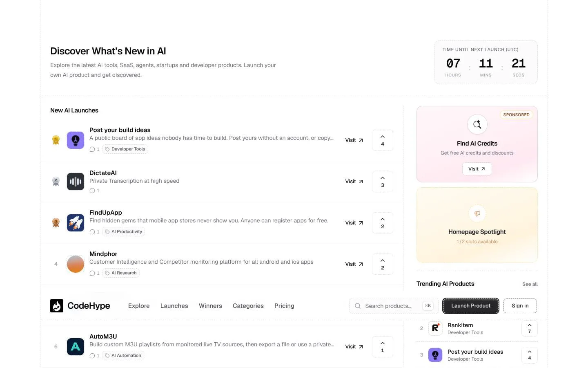This screenshot has width=588, height=368.
Task: Open the Explore nav item
Action: (x=139, y=306)
